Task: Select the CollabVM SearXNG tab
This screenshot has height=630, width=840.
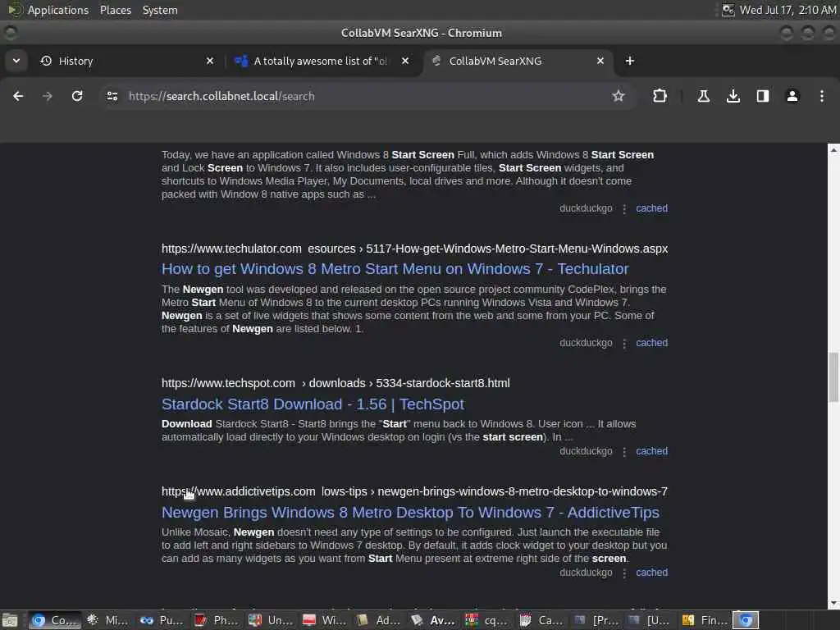Action: click(518, 61)
